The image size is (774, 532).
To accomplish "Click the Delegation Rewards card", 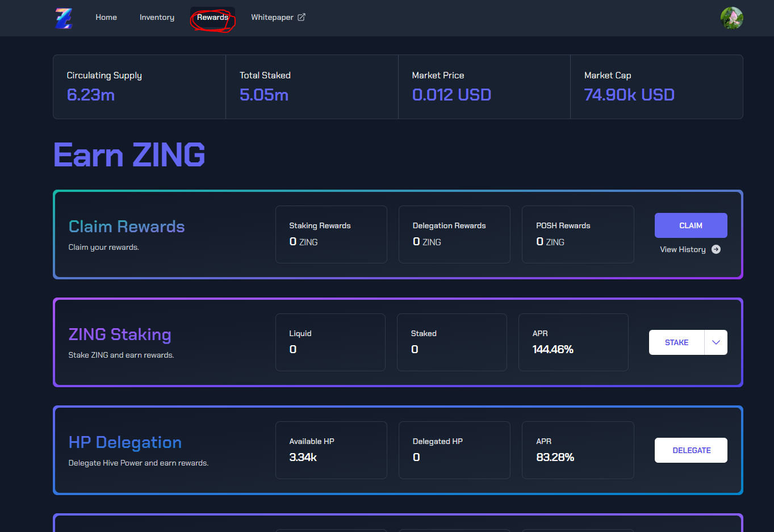I will tap(454, 234).
